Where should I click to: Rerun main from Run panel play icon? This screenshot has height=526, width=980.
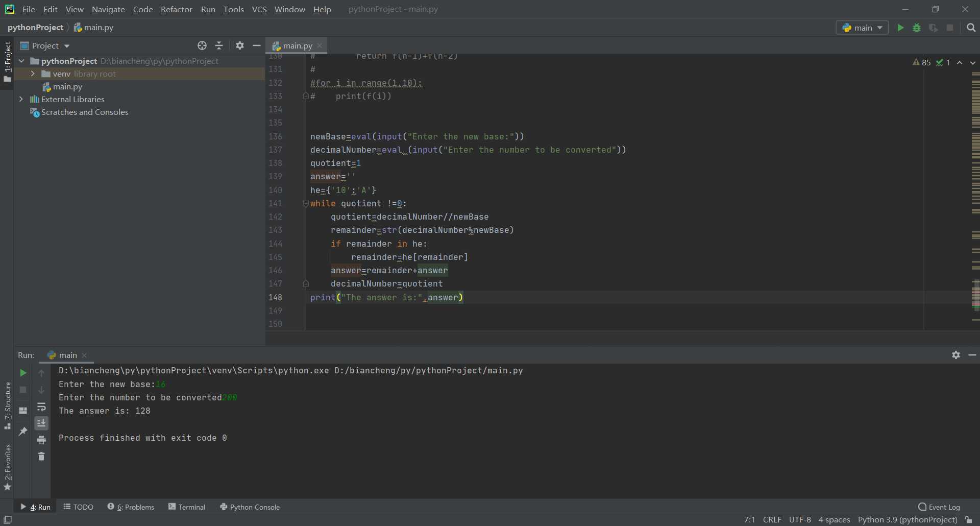(x=23, y=373)
